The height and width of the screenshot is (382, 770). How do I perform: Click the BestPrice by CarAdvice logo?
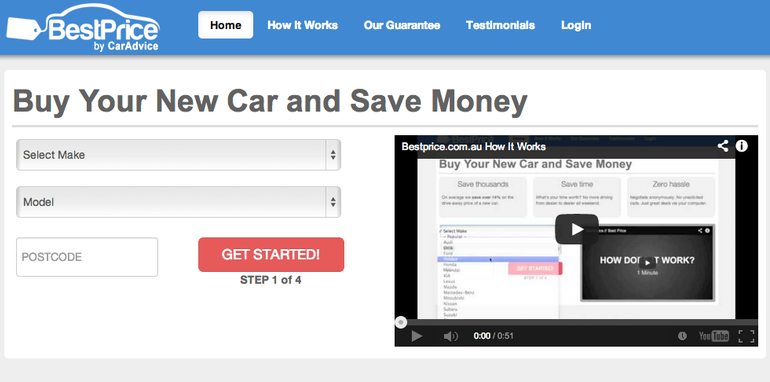tap(82, 27)
